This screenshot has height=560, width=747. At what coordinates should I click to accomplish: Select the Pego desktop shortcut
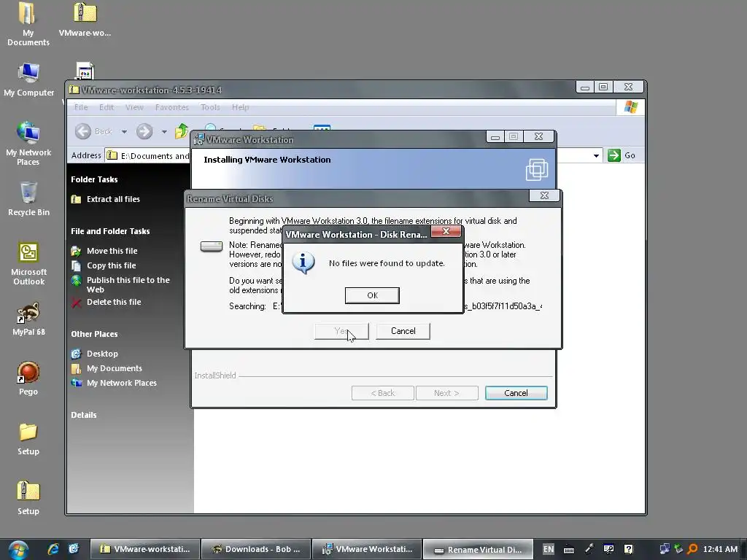tap(28, 378)
